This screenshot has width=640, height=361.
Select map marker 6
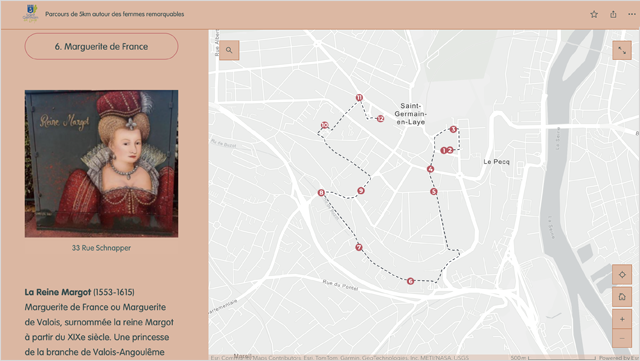(x=411, y=281)
